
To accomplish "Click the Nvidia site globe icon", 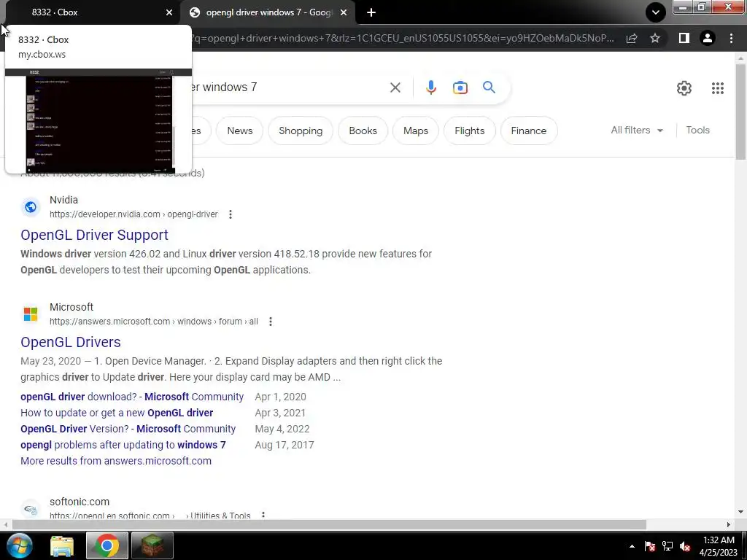I will pyautogui.click(x=31, y=207).
